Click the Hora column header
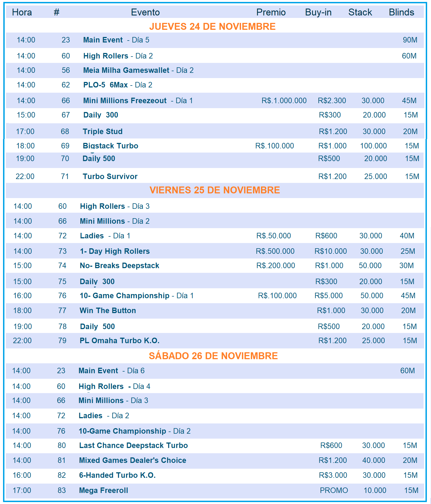 [x=22, y=12]
